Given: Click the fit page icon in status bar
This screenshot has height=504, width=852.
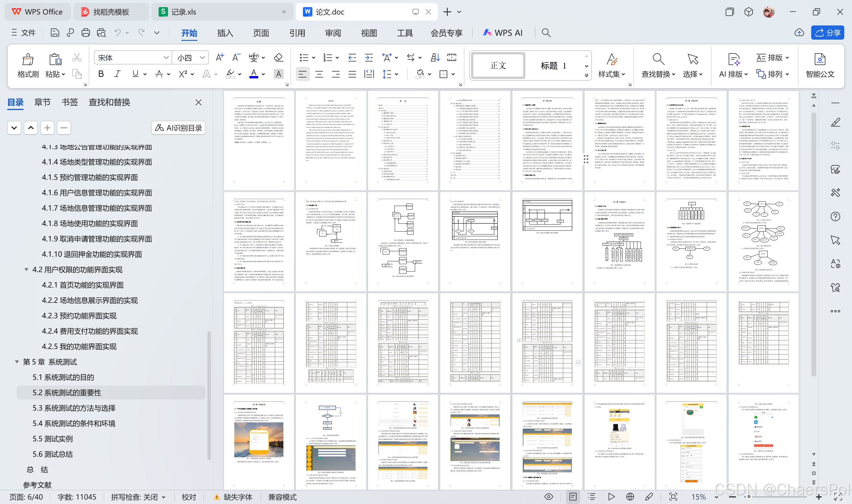Looking at the screenshot, I should coord(673,497).
